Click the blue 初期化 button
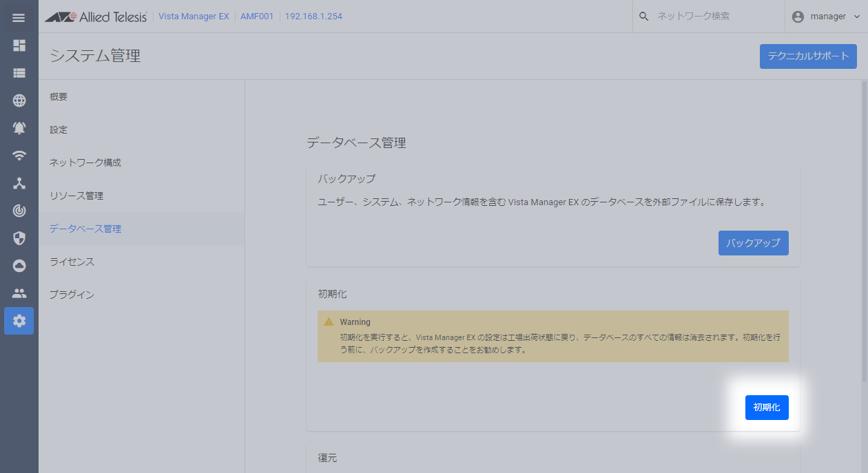868x473 pixels. [x=767, y=408]
